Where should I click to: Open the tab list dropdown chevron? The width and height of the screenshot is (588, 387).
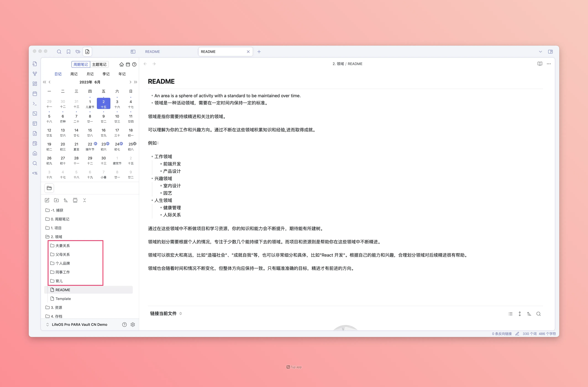coord(540,52)
